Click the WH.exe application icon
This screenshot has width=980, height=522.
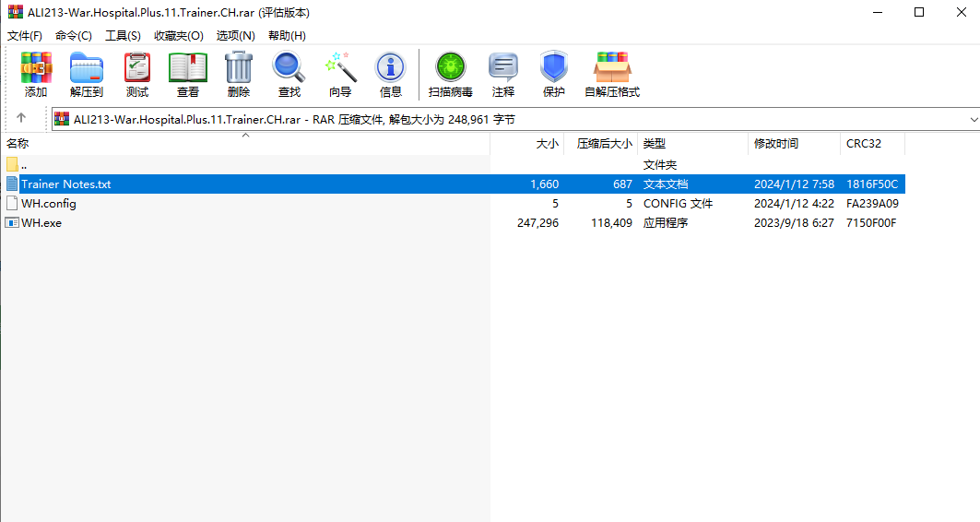12,222
